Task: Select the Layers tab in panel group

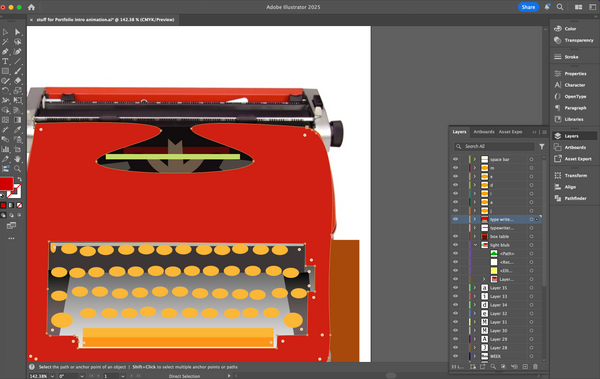Action: coord(459,132)
